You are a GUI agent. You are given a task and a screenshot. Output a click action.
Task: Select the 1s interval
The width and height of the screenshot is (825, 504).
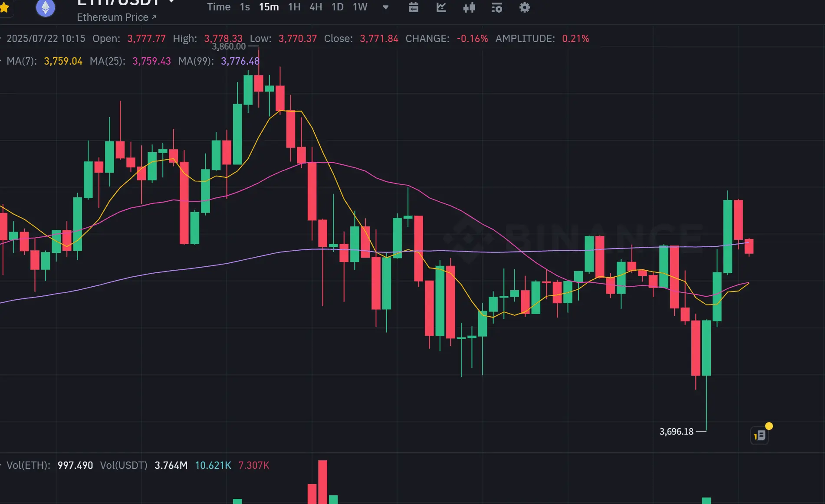click(245, 7)
